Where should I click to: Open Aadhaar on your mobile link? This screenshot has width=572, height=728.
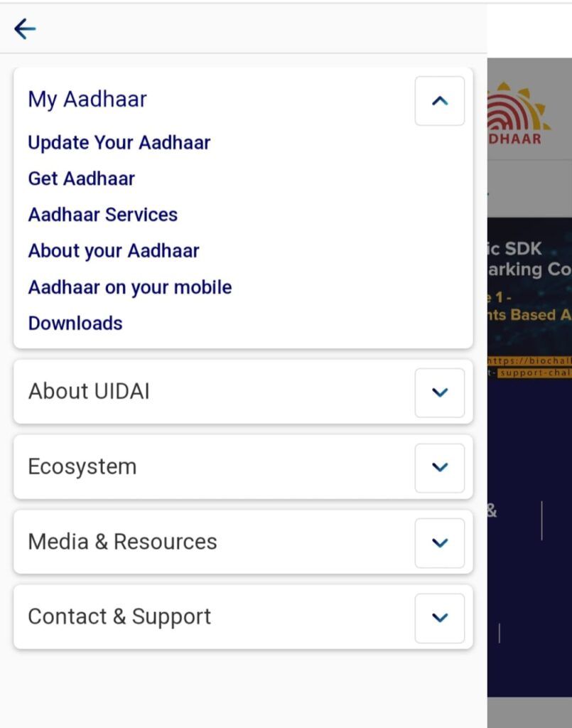(x=130, y=287)
